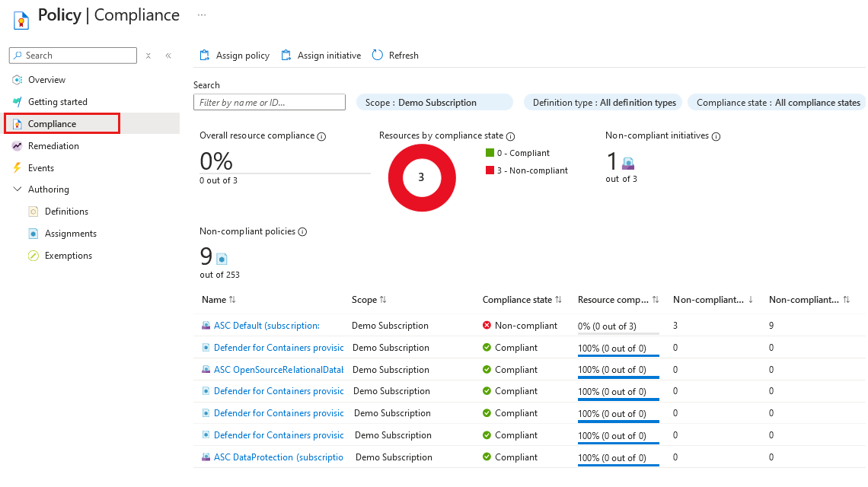This screenshot has width=868, height=487.
Task: Sort by the Resource compliance column
Action: coord(618,299)
